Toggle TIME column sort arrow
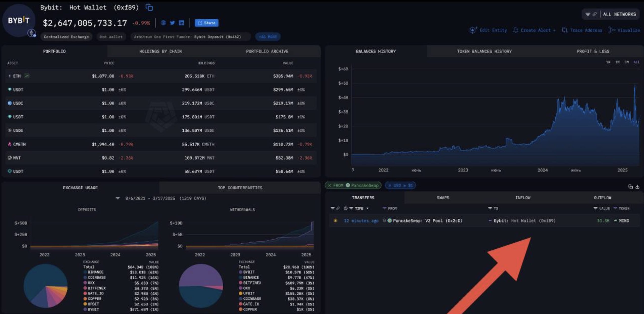Image resolution: width=644 pixels, height=314 pixels. (x=367, y=208)
